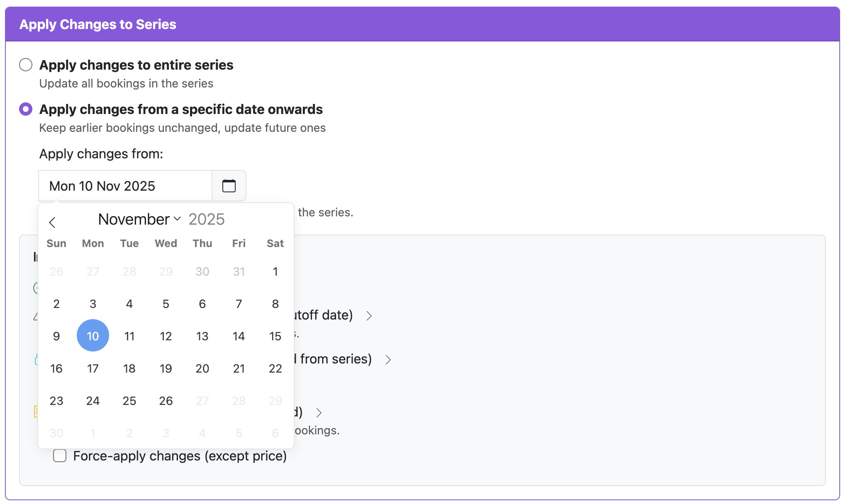
Task: Expand the chevron near the bookings item
Action: point(319,412)
